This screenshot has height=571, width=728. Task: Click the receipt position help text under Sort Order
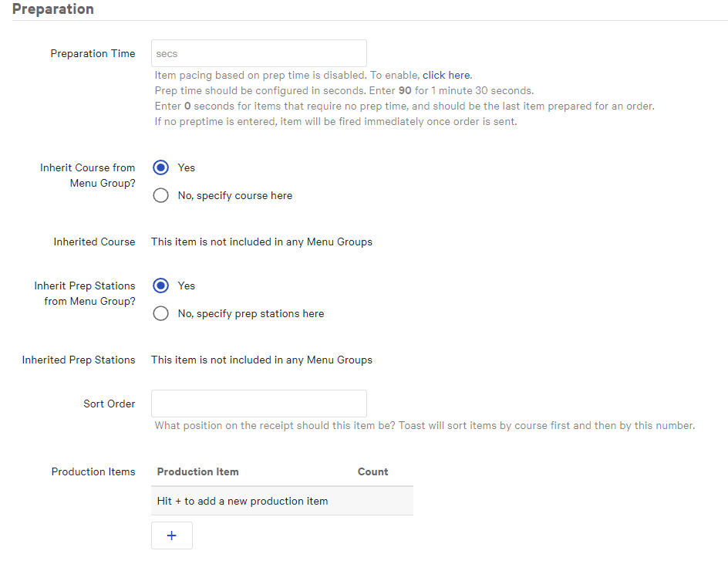click(x=424, y=425)
